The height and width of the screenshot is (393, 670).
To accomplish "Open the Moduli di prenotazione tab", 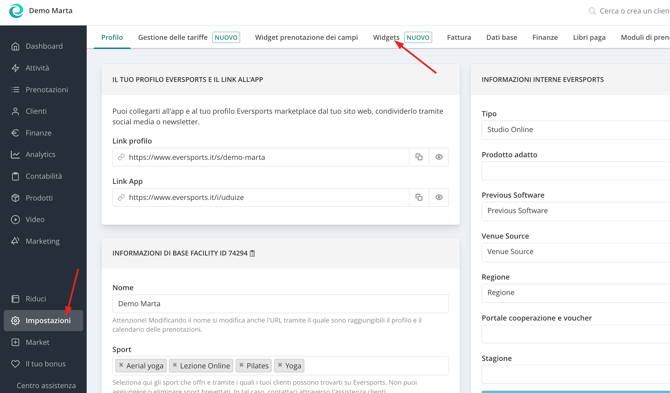I will coord(645,38).
